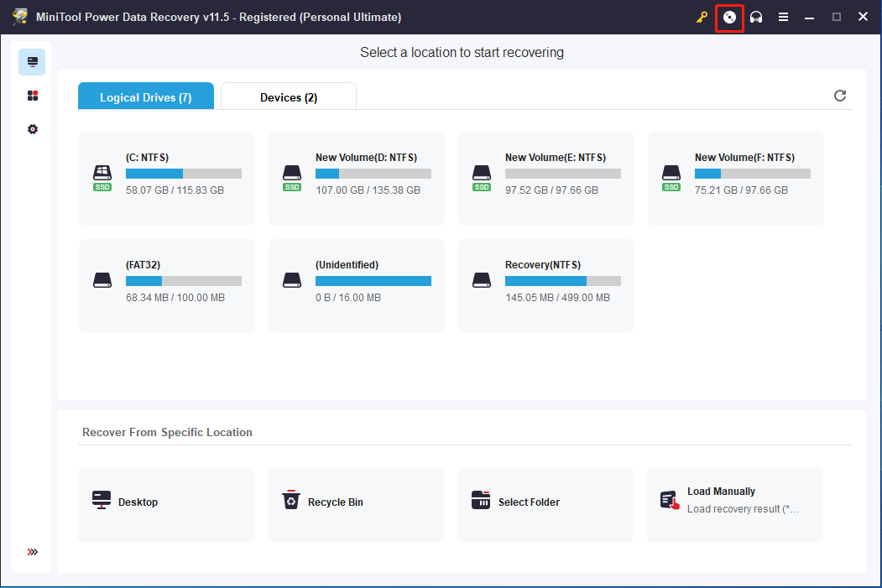The width and height of the screenshot is (882, 588).
Task: Click the Recovery NTFS partition drive icon
Action: (482, 280)
